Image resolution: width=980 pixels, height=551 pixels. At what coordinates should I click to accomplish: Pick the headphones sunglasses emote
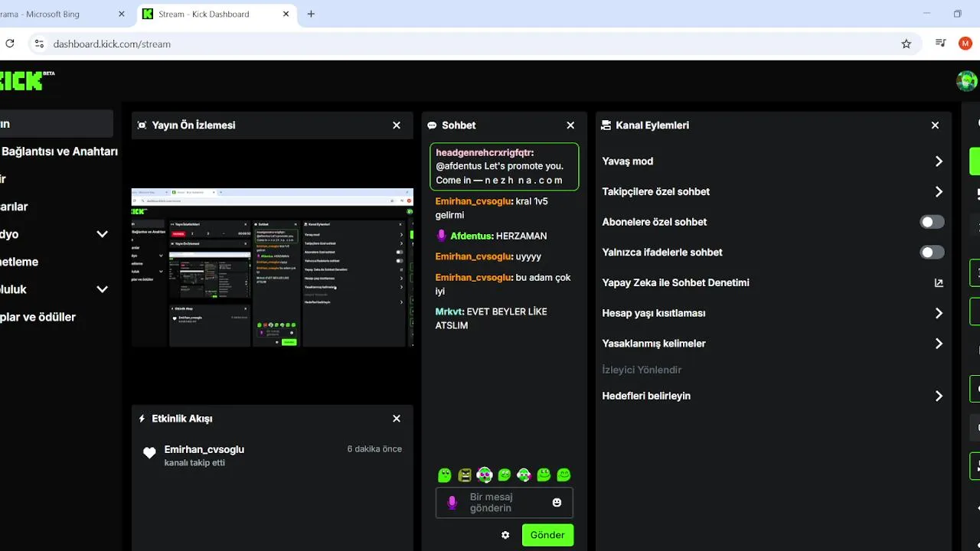tap(485, 475)
